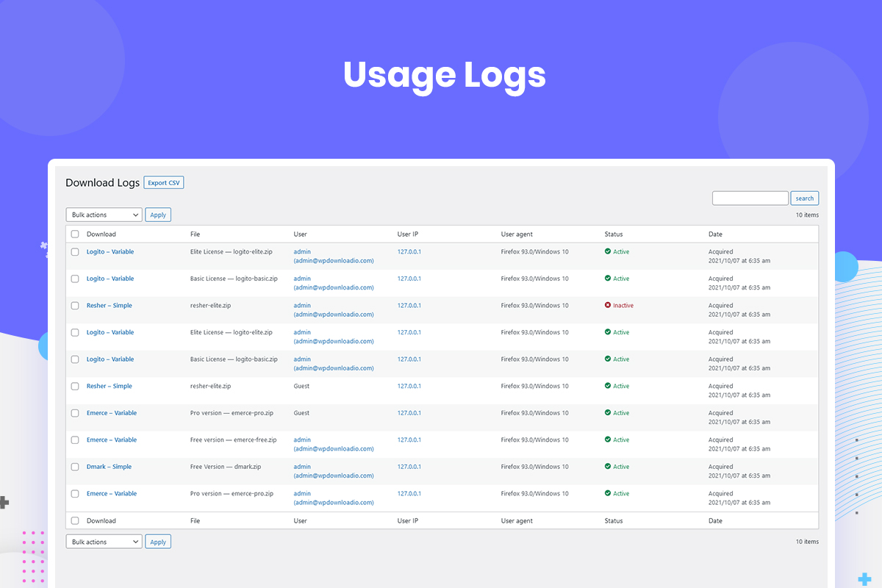Click the green Active icon in Dmark row
Viewport: 882px width, 588px height.
[608, 467]
